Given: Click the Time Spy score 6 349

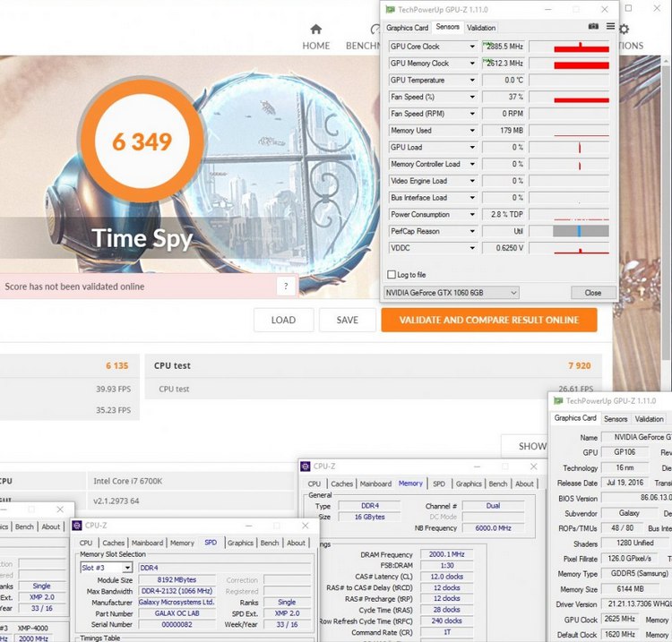Looking at the screenshot, I should coord(142,141).
